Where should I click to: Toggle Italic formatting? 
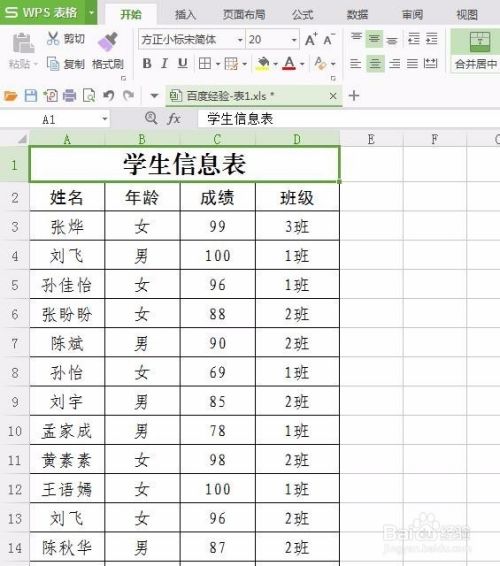click(165, 64)
